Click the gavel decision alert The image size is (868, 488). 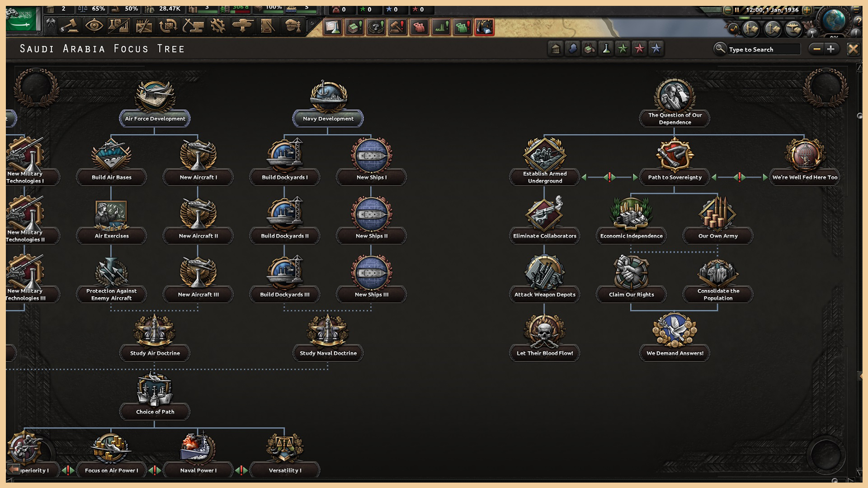(x=398, y=27)
